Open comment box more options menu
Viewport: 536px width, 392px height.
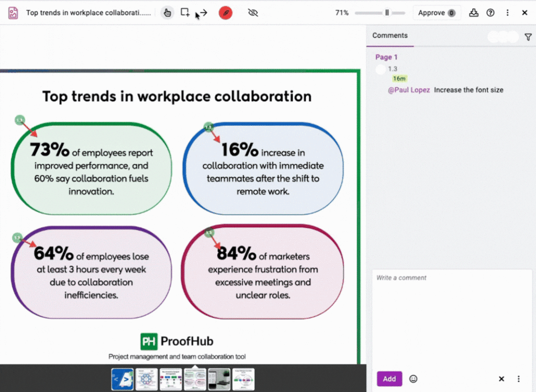519,379
